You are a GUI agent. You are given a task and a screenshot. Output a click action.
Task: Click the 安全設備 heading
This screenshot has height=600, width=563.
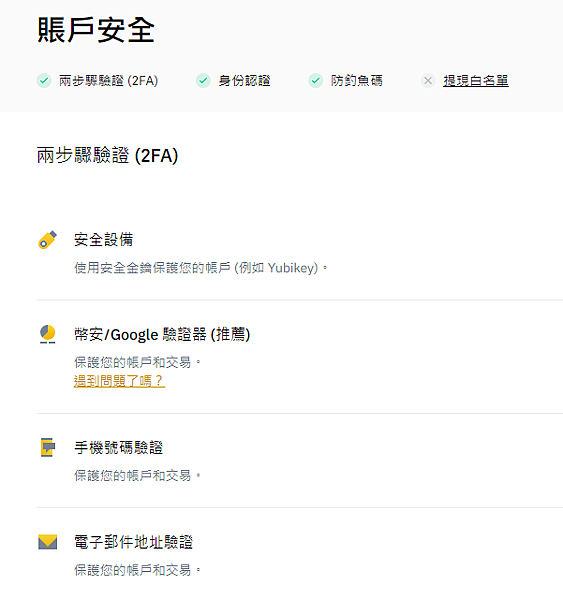(x=103, y=240)
